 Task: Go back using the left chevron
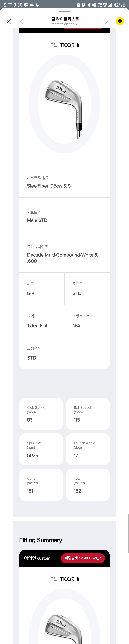point(22,22)
